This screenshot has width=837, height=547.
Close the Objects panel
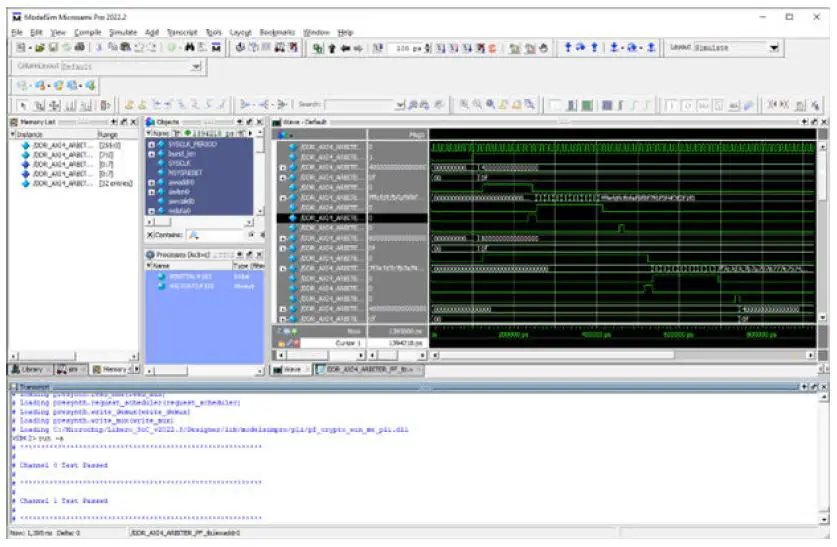[x=260, y=122]
